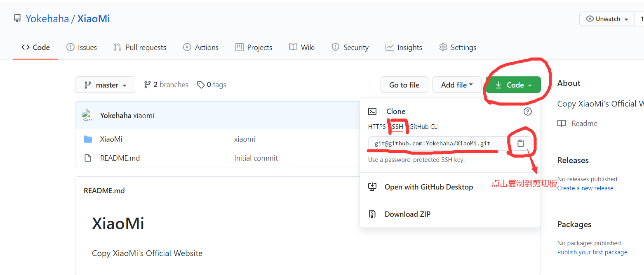Open the XiaoMi folder name link
Viewport: 644px width, 275px height.
(111, 139)
